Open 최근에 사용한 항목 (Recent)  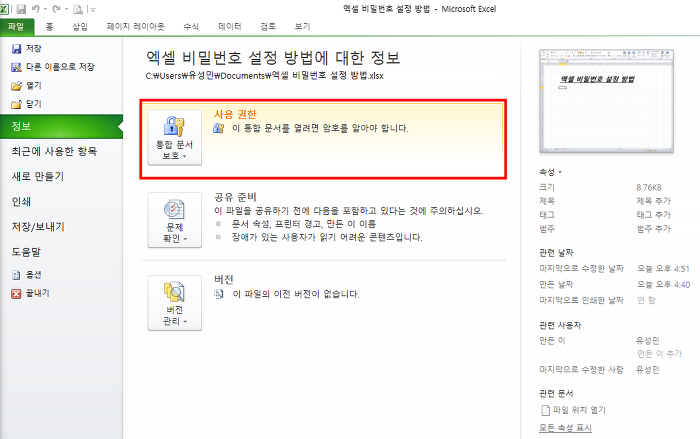(54, 151)
